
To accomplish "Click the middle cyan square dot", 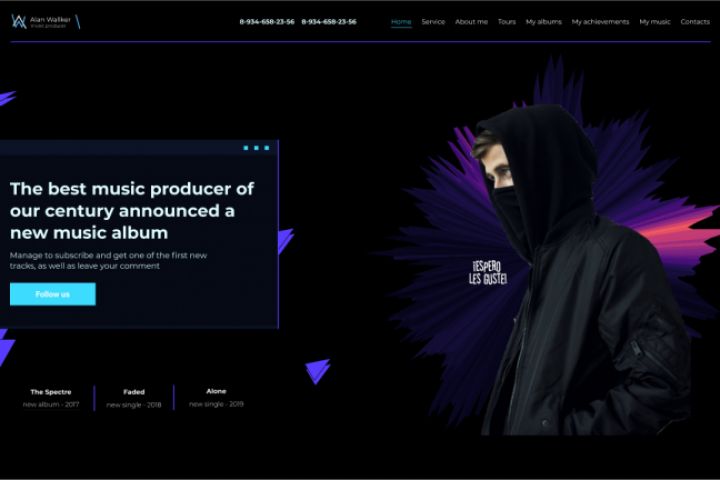I will [x=256, y=148].
